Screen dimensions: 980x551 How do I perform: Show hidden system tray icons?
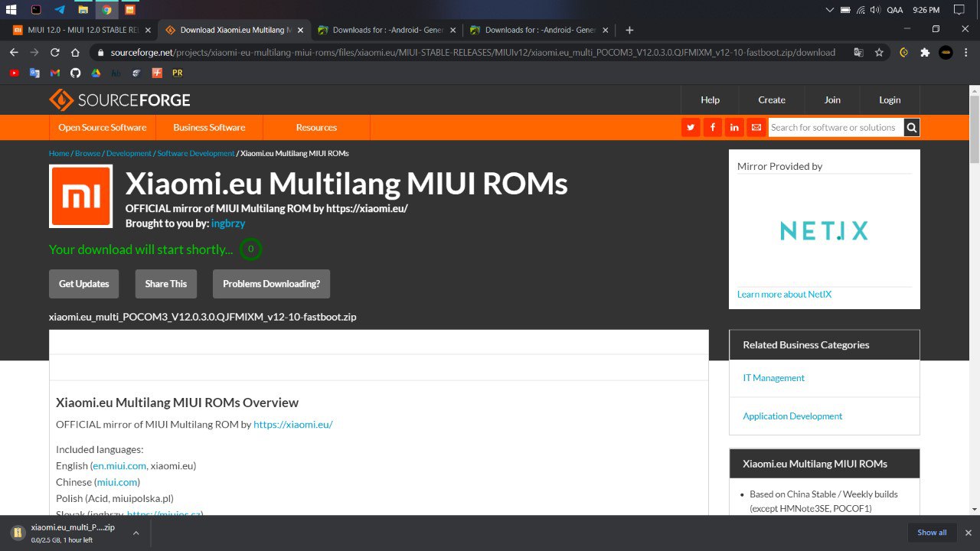click(x=830, y=10)
